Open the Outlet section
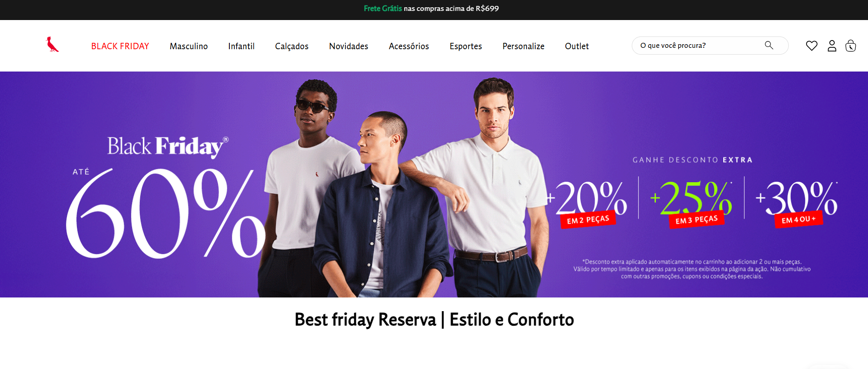This screenshot has height=369, width=868. (x=577, y=46)
